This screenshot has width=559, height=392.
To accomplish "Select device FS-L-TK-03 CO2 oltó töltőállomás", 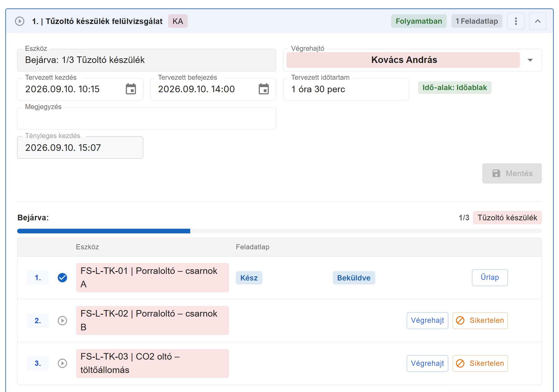I will tap(152, 363).
